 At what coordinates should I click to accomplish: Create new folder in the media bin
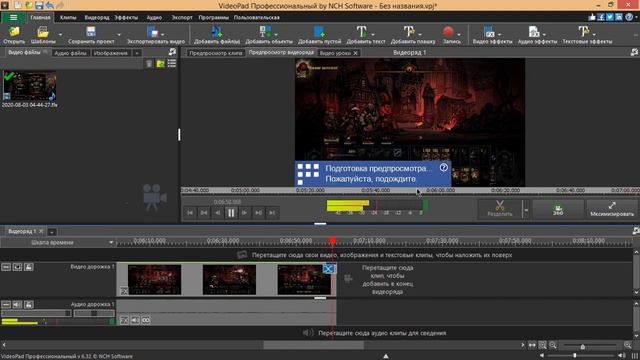[x=160, y=64]
